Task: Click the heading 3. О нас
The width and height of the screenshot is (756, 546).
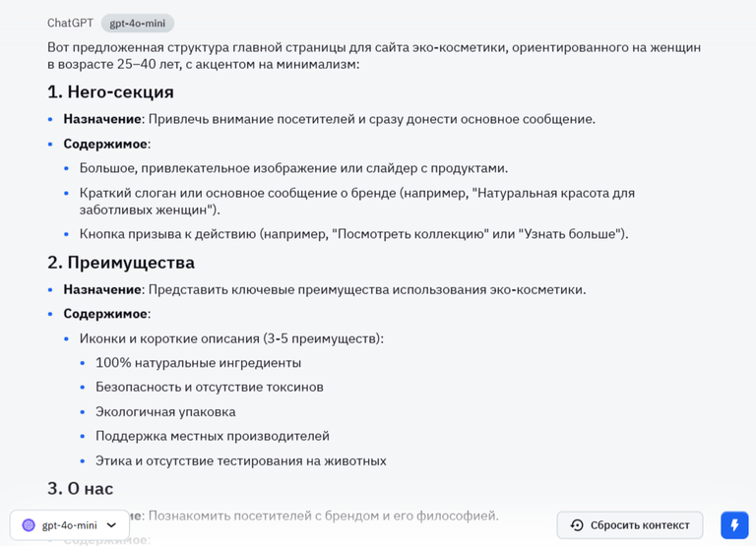Action: pos(80,488)
